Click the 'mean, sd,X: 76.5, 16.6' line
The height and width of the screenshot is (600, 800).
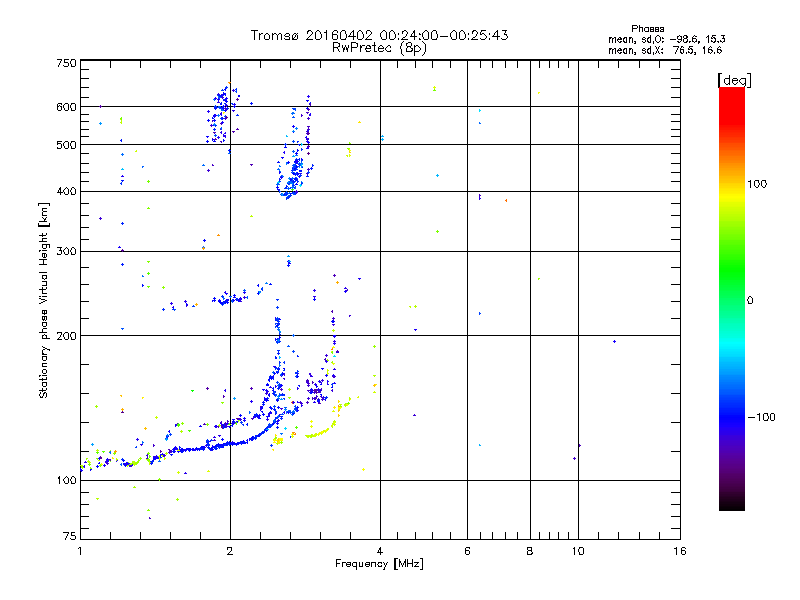coord(665,50)
